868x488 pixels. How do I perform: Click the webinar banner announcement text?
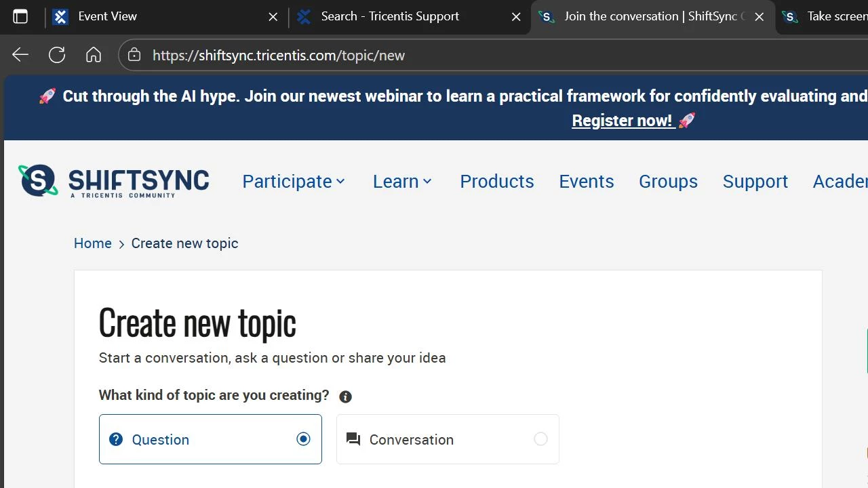465,96
